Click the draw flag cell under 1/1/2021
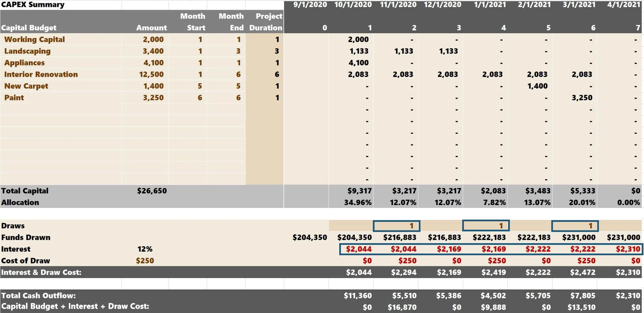The image size is (644, 313). 486,226
